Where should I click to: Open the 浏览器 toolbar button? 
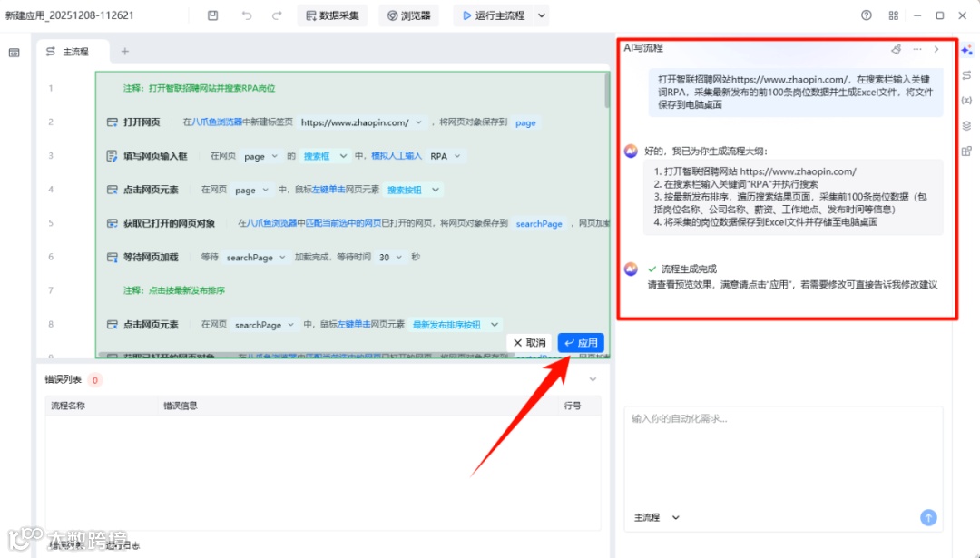pyautogui.click(x=408, y=15)
